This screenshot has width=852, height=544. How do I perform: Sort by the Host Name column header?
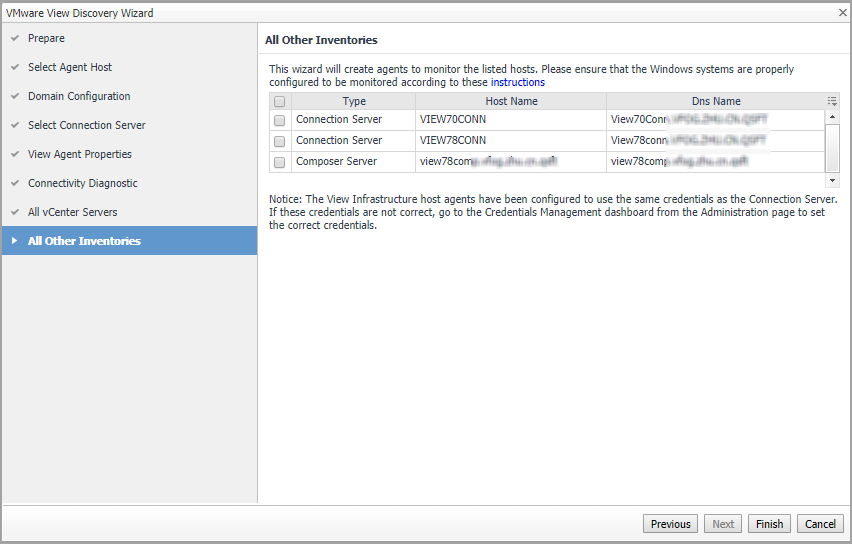(511, 101)
